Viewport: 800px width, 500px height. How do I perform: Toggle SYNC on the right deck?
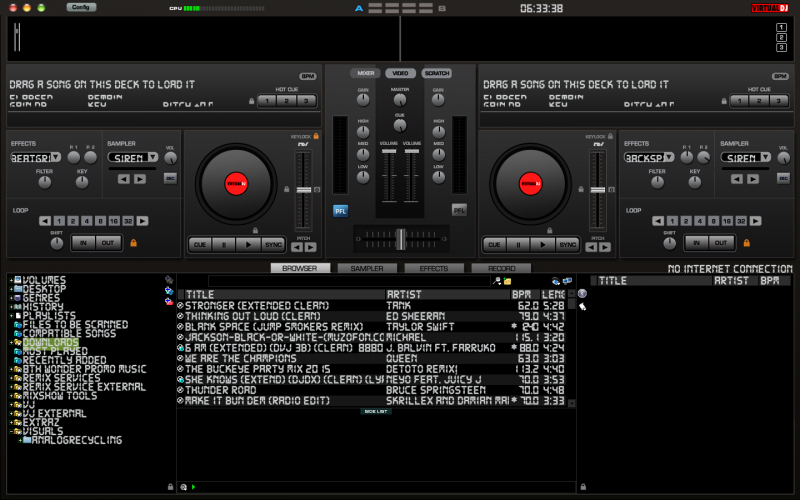point(567,244)
